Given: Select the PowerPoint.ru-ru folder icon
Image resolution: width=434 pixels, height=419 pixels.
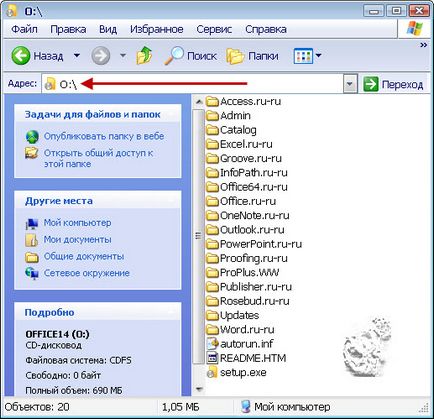Looking at the screenshot, I should (x=212, y=244).
